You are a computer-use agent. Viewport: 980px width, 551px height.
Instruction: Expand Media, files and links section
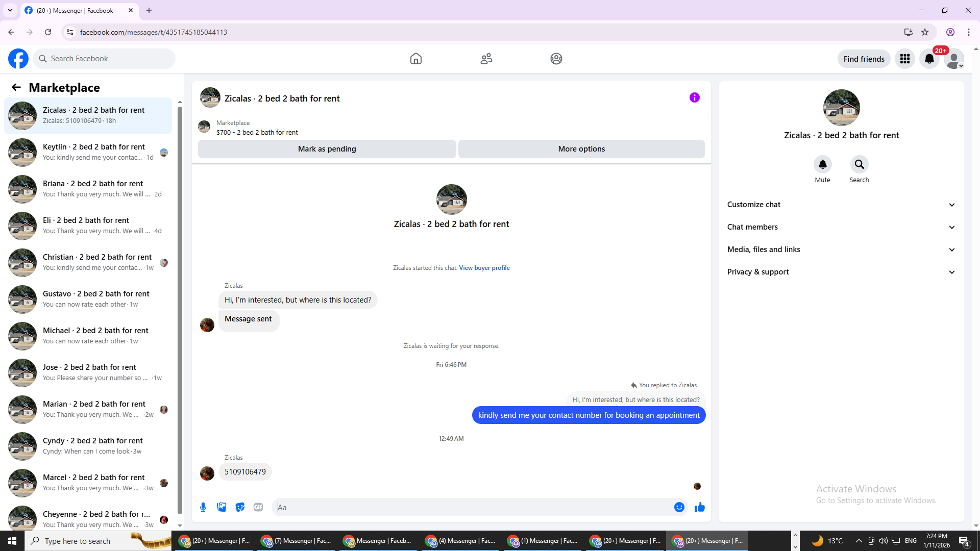click(842, 249)
